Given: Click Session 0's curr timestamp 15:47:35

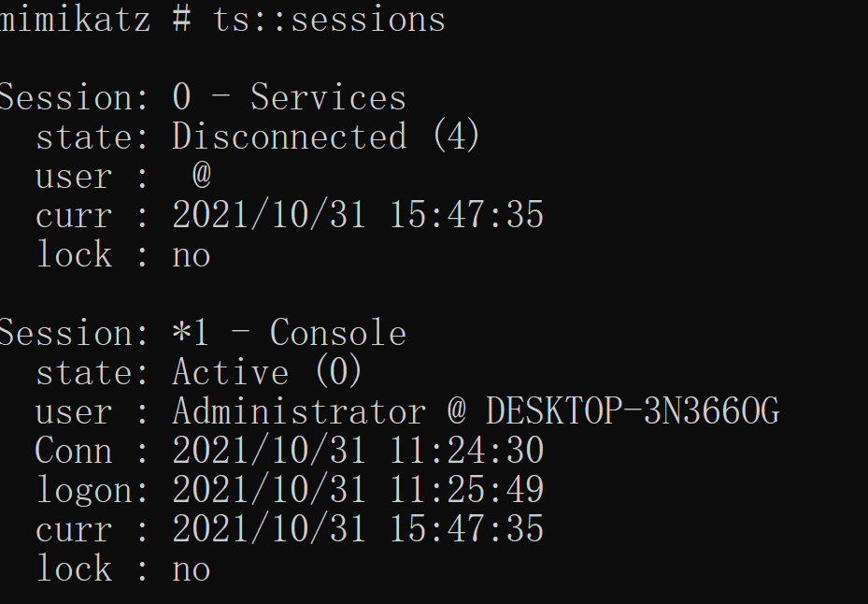Looking at the screenshot, I should pyautogui.click(x=466, y=215).
